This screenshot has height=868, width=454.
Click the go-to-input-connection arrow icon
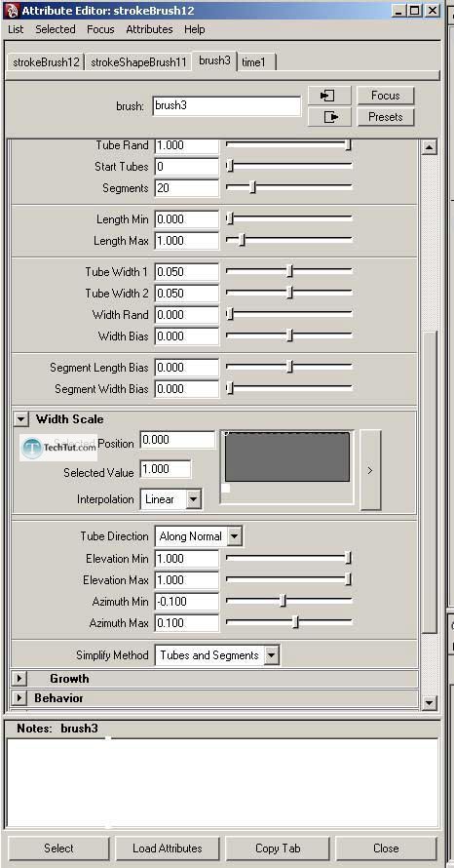(x=329, y=96)
